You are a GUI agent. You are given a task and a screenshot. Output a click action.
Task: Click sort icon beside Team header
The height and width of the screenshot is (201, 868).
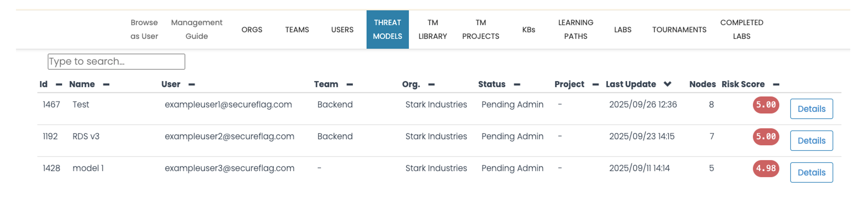350,84
